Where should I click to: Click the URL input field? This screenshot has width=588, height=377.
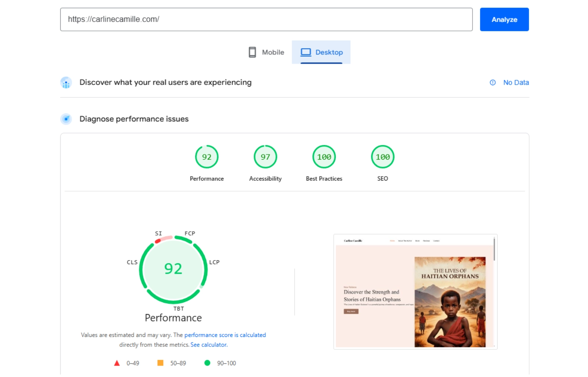point(266,19)
